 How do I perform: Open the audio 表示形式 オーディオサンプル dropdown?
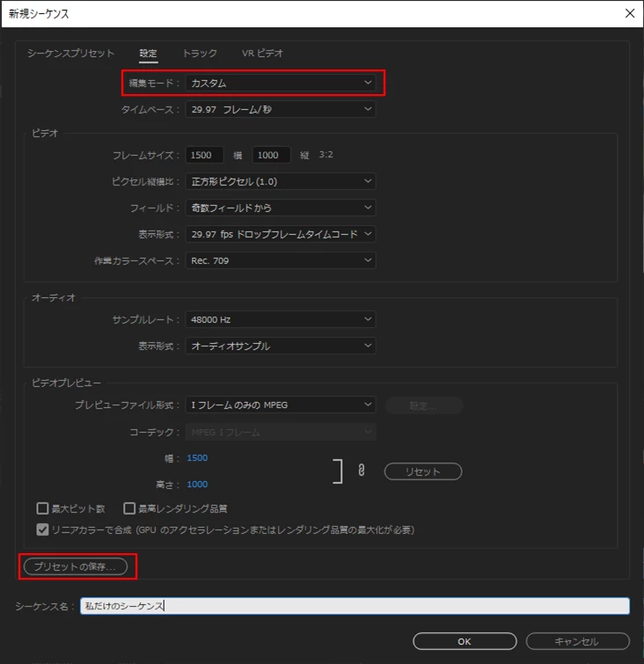coord(281,346)
